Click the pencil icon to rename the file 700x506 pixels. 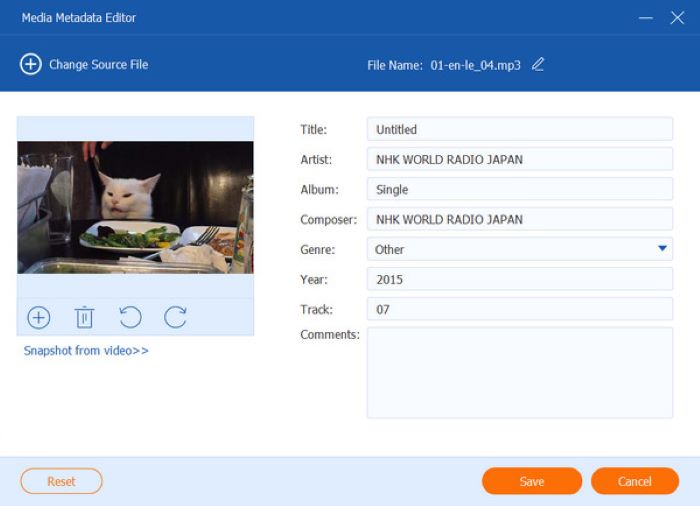[x=538, y=65]
